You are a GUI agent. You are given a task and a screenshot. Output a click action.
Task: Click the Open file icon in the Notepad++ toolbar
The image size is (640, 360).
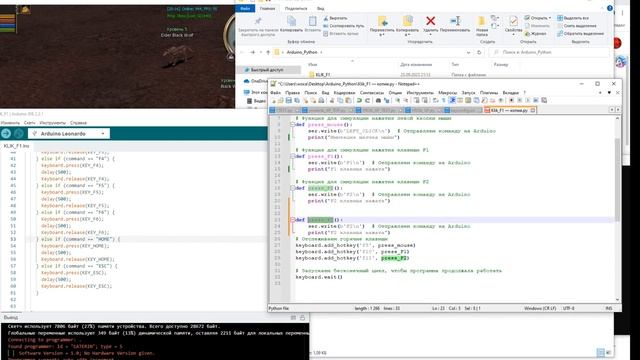(x=280, y=100)
